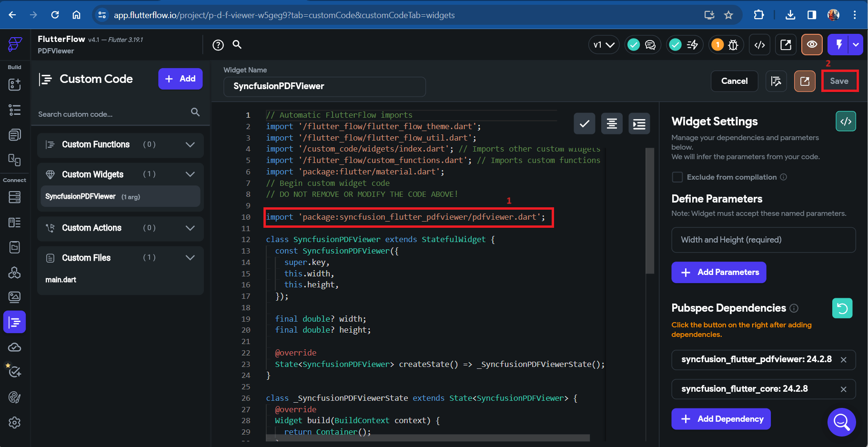The image size is (868, 447).
Task: Click the check code checkmark icon
Action: pyautogui.click(x=585, y=124)
